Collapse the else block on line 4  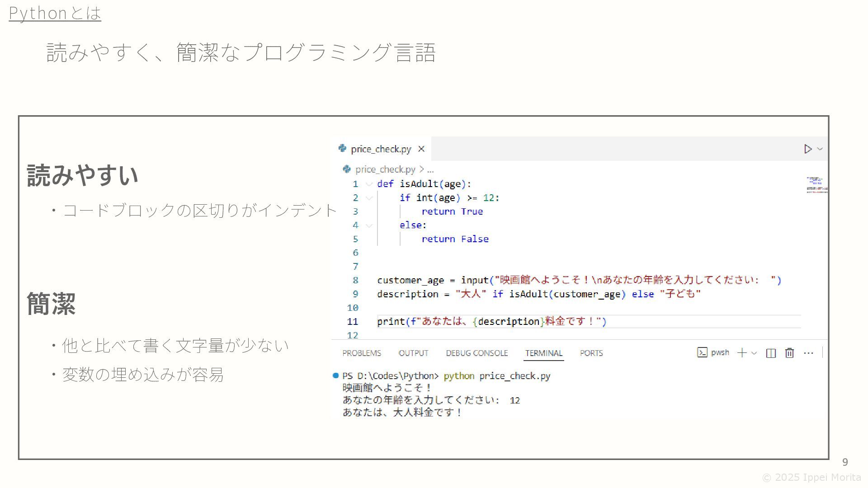(x=369, y=225)
